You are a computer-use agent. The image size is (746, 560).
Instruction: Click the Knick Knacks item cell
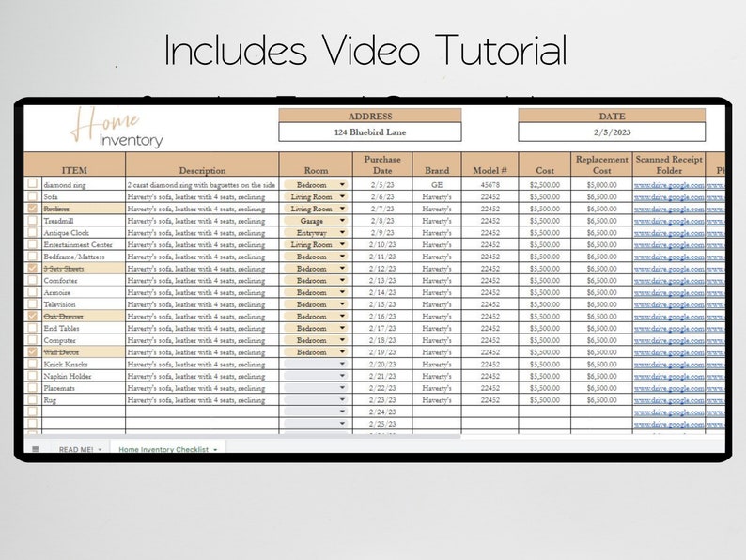[x=84, y=364]
